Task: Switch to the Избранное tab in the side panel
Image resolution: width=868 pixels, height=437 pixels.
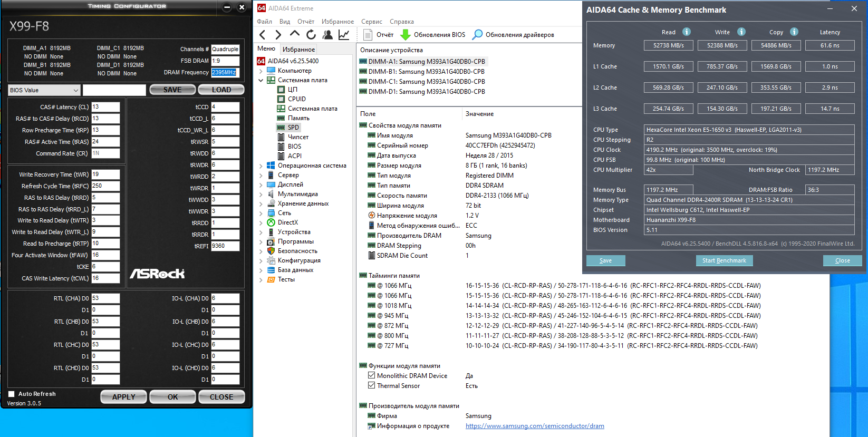Action: (299, 50)
